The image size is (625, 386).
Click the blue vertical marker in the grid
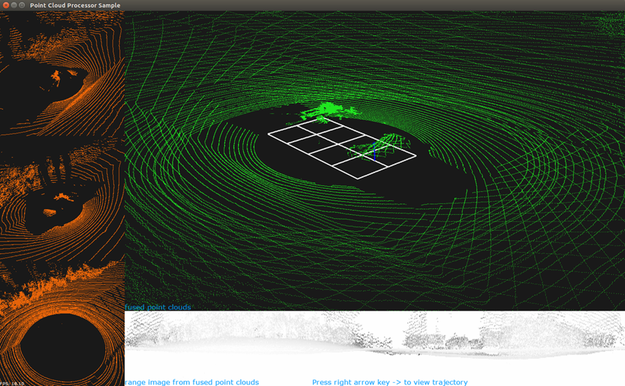[374, 152]
